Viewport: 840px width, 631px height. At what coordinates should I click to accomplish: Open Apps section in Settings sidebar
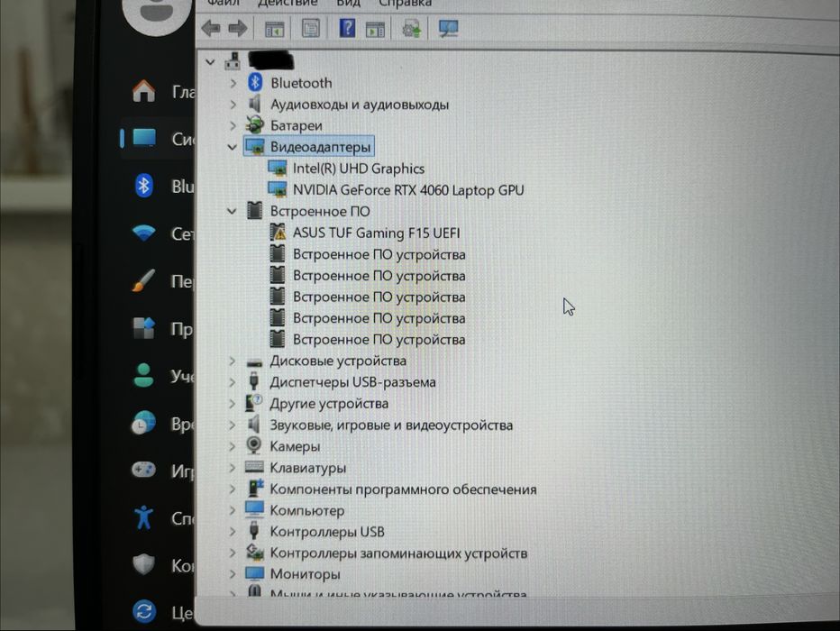tap(143, 328)
